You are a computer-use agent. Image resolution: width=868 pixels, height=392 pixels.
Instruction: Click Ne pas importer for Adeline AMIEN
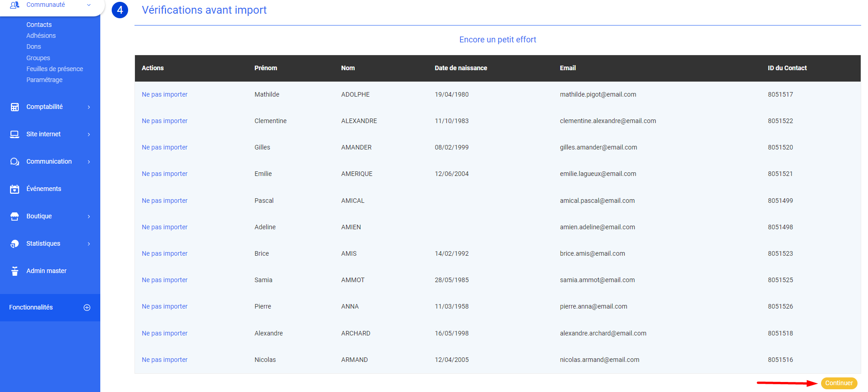click(x=165, y=227)
